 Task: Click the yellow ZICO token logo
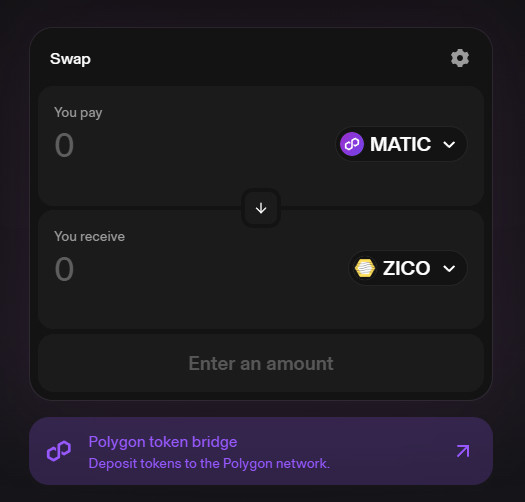[x=365, y=268]
